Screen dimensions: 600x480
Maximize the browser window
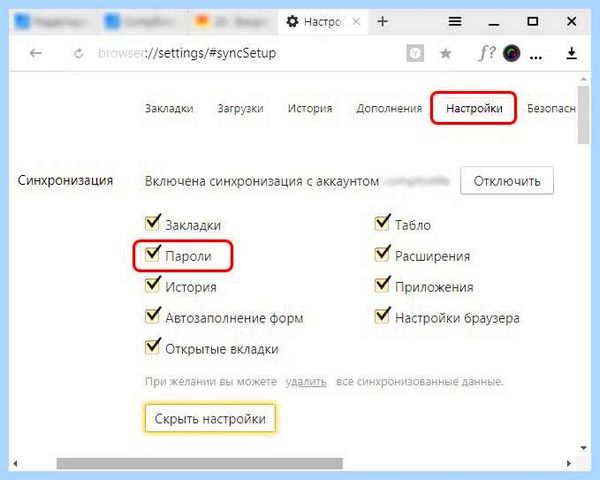tap(533, 21)
